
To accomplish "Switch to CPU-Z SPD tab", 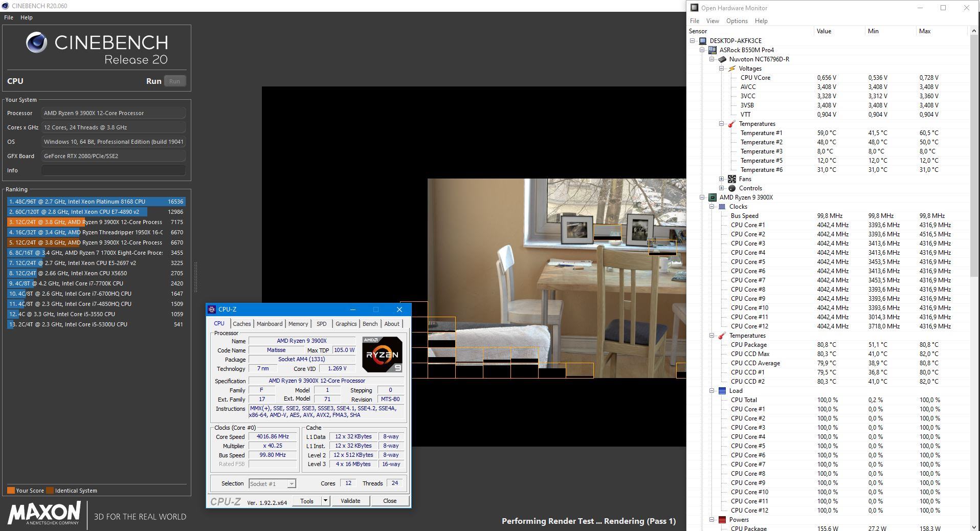I will pos(321,324).
